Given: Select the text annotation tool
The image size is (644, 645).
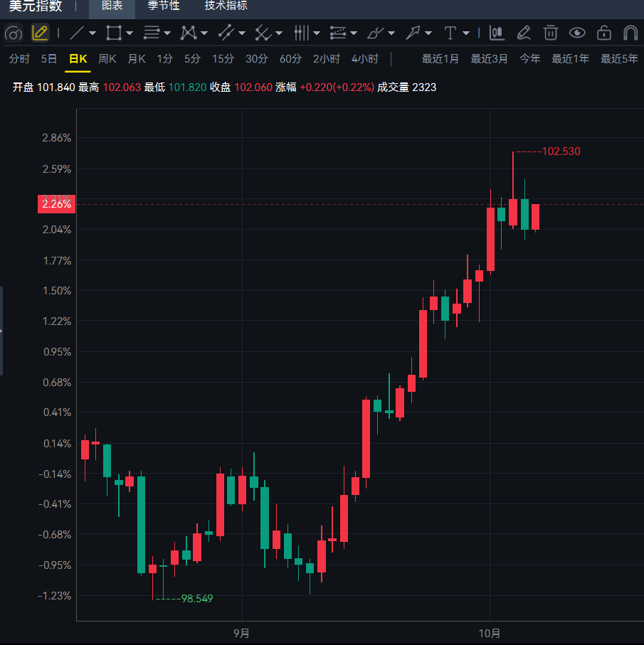Looking at the screenshot, I should tap(450, 33).
